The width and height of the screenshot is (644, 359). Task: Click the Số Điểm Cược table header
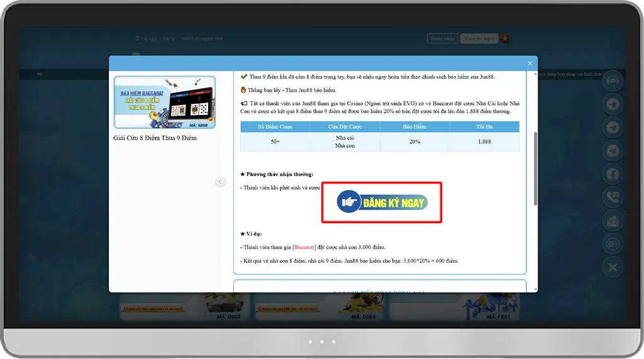pos(275,126)
